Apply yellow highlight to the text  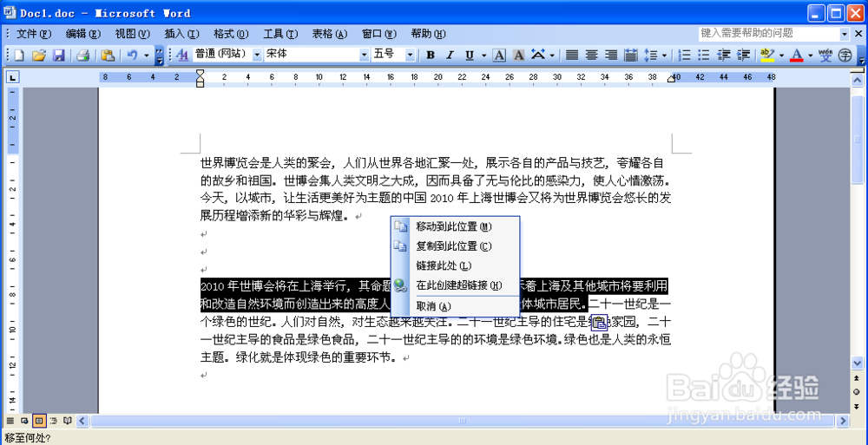click(x=767, y=56)
